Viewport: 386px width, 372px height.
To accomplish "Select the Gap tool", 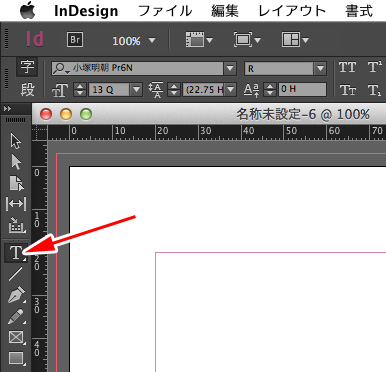I will (16, 204).
